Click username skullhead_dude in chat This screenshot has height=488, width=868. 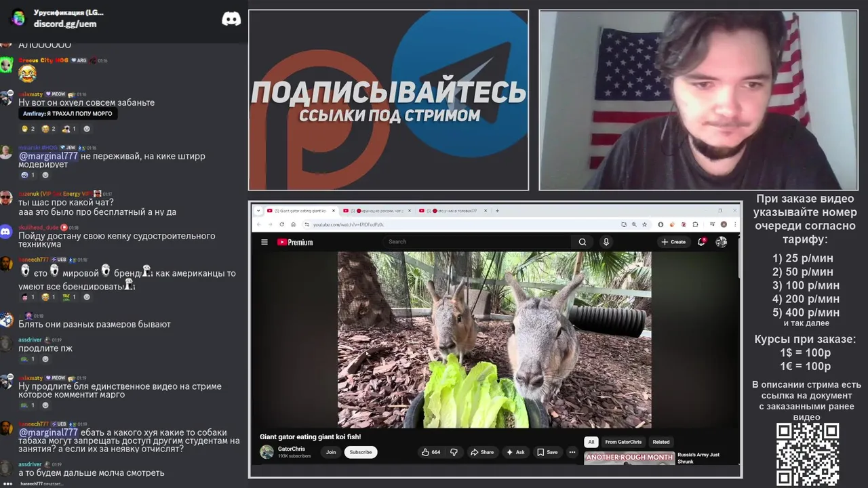point(38,228)
